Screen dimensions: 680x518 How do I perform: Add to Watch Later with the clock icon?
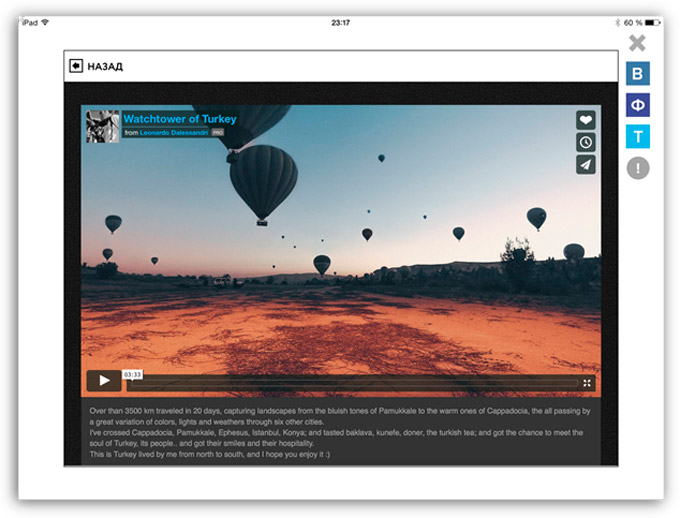(585, 142)
